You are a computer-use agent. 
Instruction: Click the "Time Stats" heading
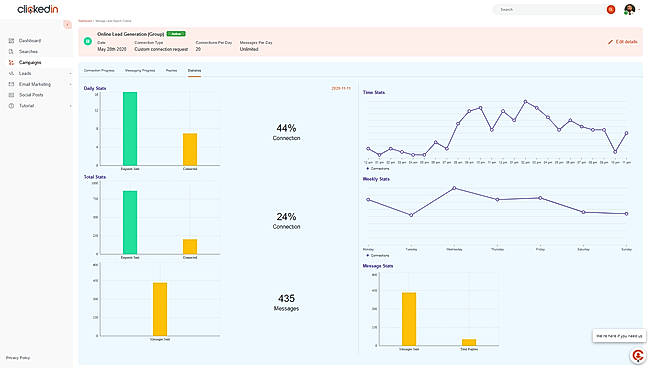point(374,92)
